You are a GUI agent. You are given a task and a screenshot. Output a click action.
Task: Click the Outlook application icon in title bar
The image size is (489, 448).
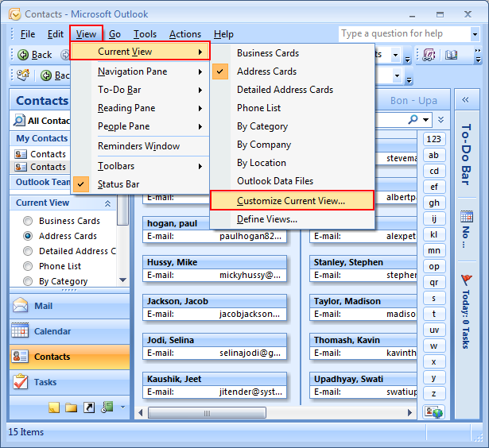(x=14, y=14)
